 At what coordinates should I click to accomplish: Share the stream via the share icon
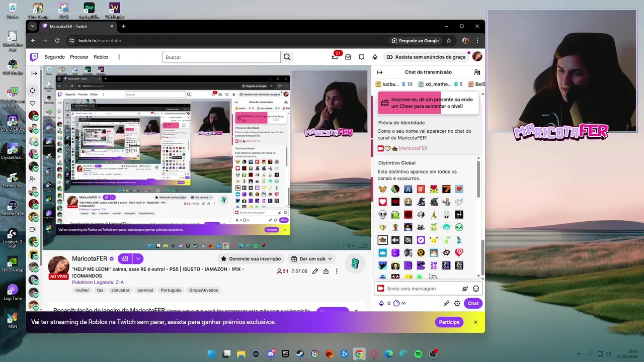326,271
